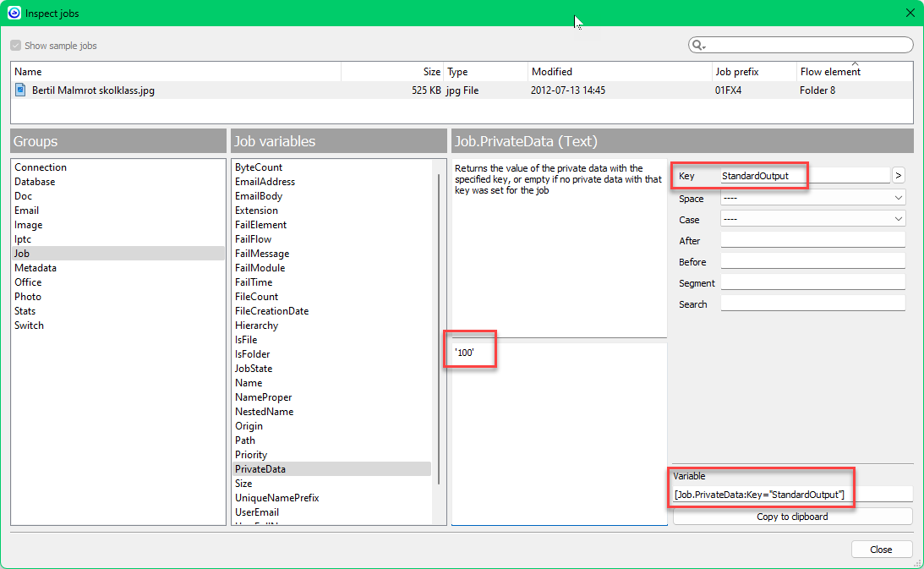Viewport: 924px width, 569px height.
Task: Pick the UniqueNamePrefix variable
Action: point(276,498)
